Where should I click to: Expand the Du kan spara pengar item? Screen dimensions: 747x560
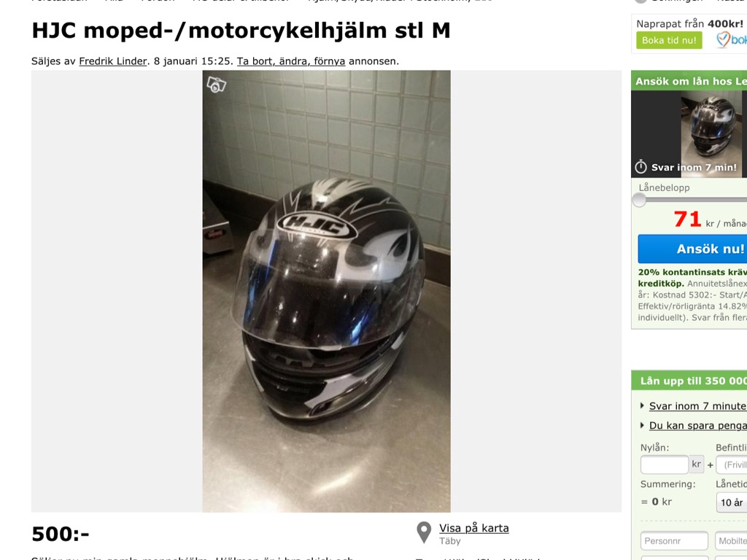tap(642, 425)
